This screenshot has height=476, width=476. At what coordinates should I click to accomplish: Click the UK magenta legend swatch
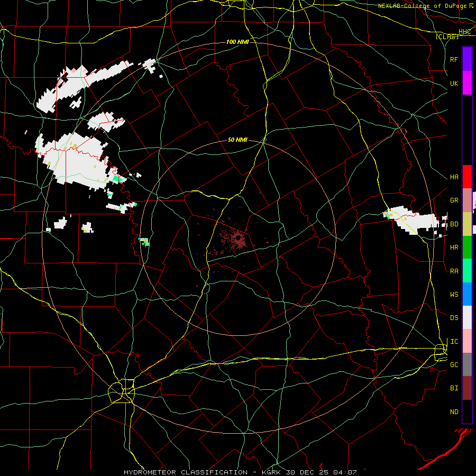click(x=467, y=83)
